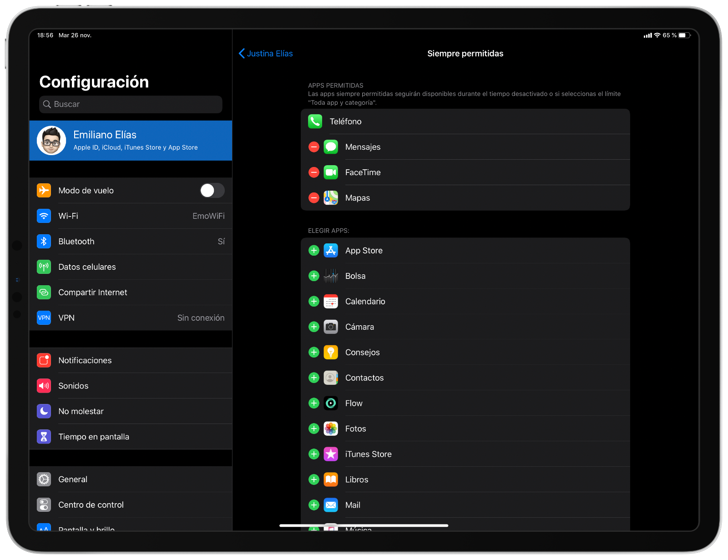Add Libros to allowed apps
Screen dimensions: 728x560
coord(314,480)
